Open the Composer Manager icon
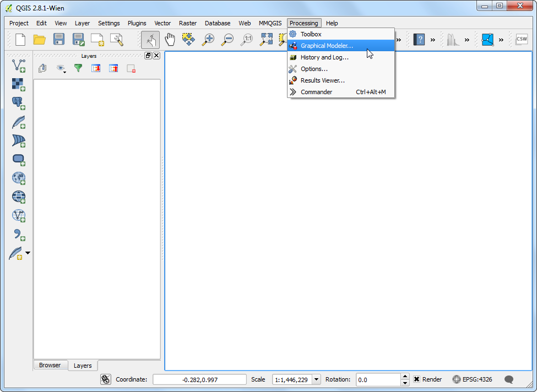The image size is (537, 392). pyautogui.click(x=116, y=40)
